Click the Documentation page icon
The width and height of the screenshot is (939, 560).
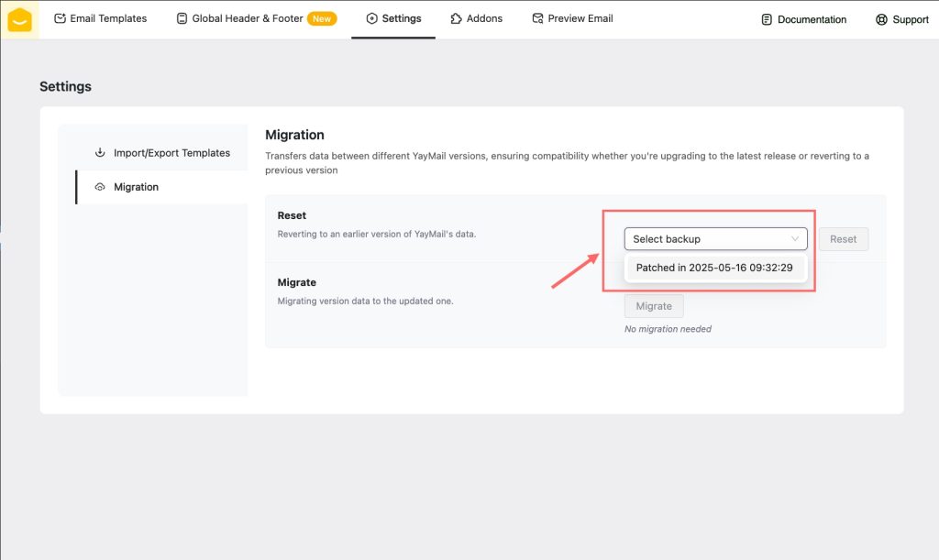767,20
